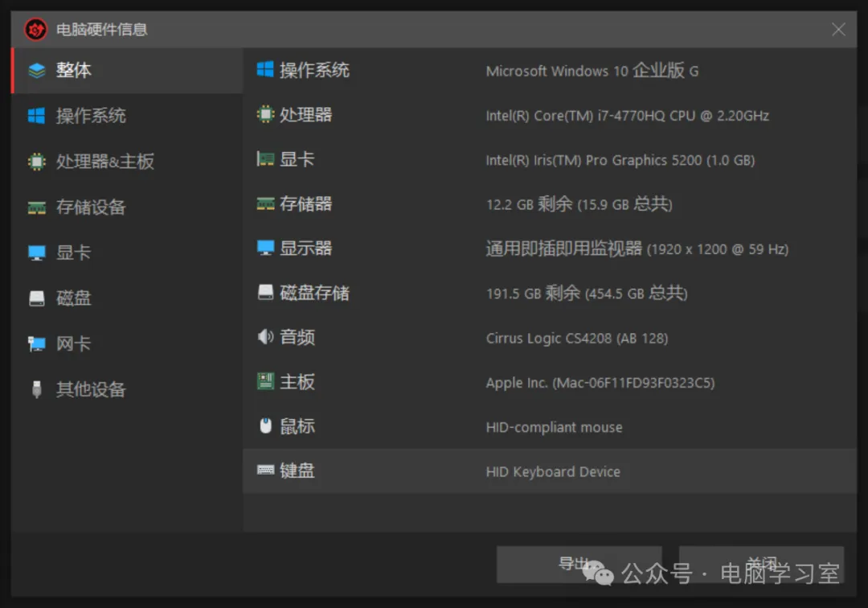Select the 通用即插即用监视器 display value
This screenshot has height=608, width=868.
click(x=637, y=249)
